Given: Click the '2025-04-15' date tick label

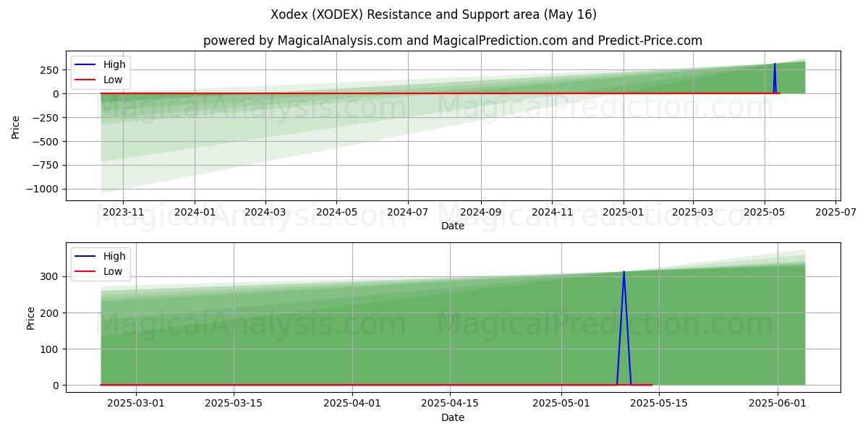Looking at the screenshot, I should (450, 404).
